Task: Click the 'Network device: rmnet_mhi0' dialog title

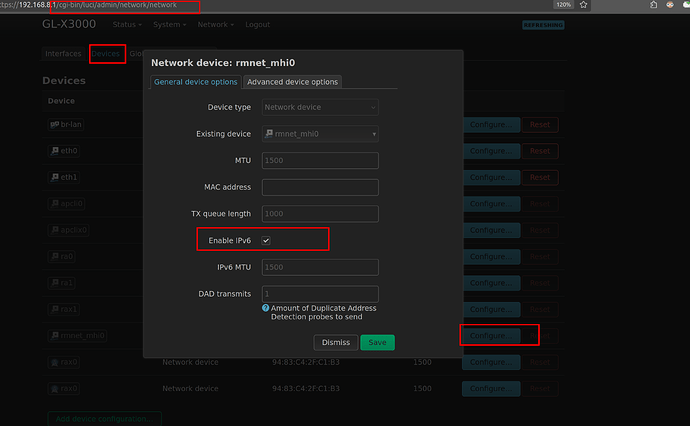Action: point(223,63)
